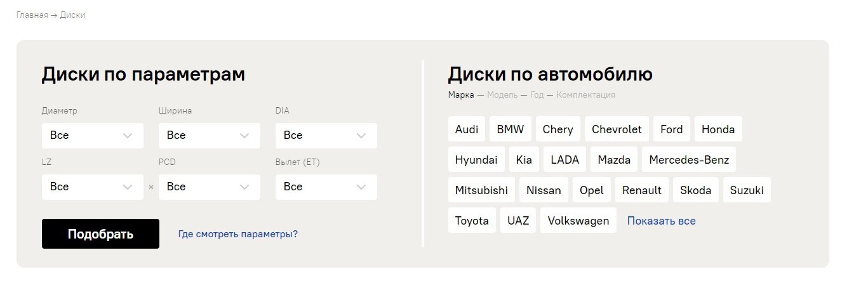Open the PCD dropdown
This screenshot has height=288, width=868.
[x=209, y=187]
